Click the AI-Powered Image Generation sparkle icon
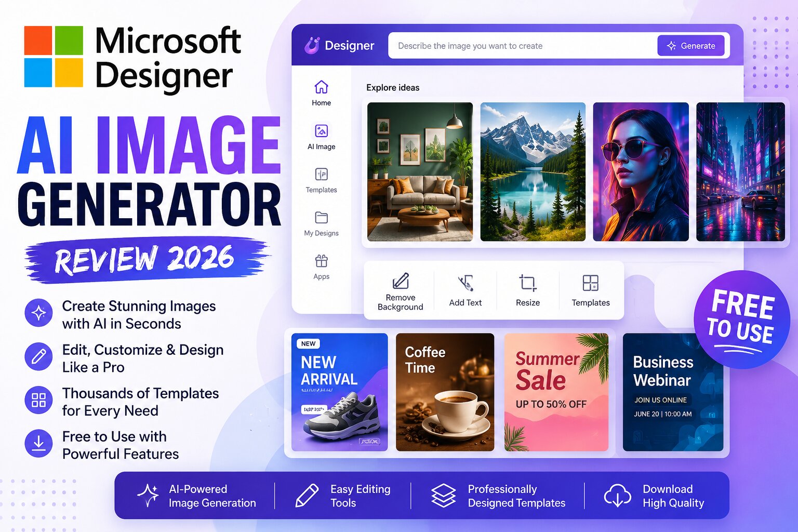 [x=148, y=495]
